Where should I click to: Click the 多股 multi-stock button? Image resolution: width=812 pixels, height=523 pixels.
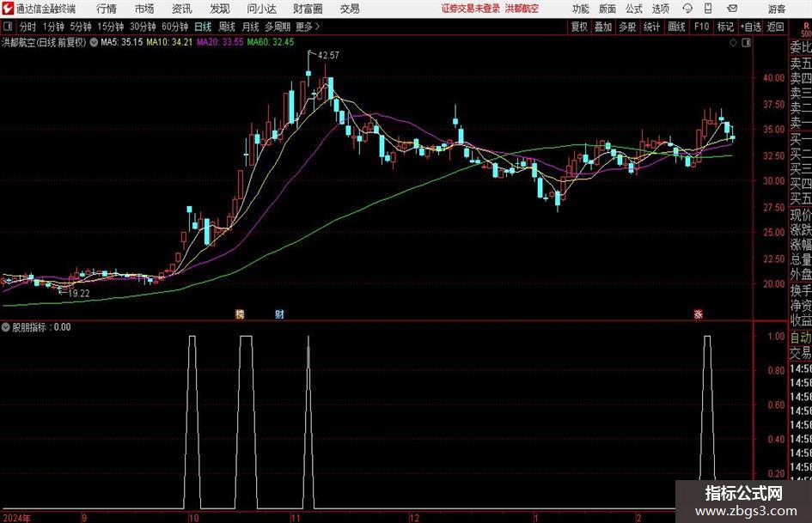tap(627, 27)
